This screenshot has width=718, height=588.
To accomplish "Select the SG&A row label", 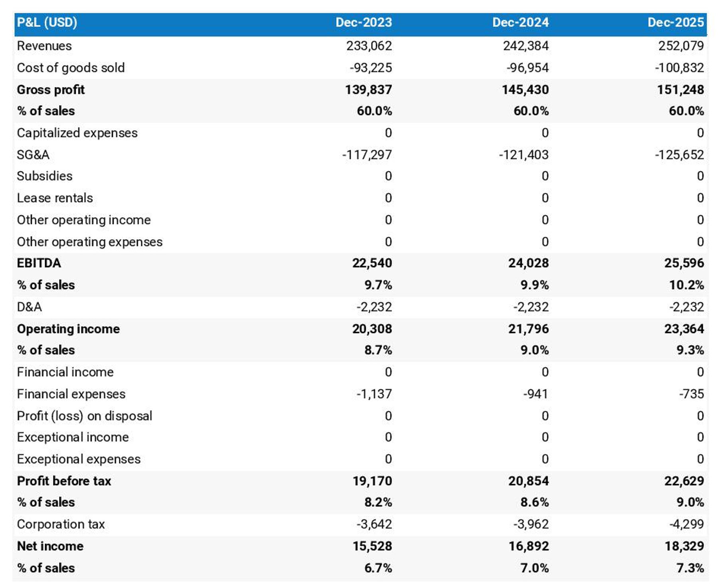I will click(x=33, y=155).
